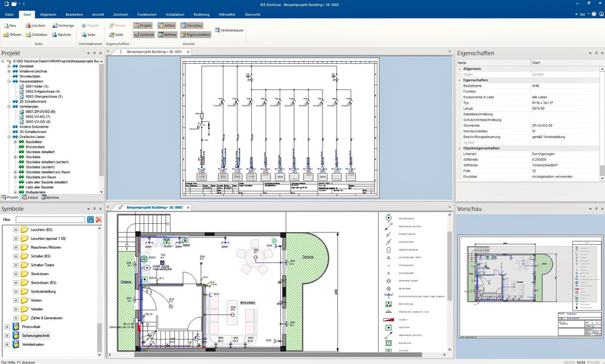
Task: Click the Öffnen page icon
Action: tap(6, 34)
